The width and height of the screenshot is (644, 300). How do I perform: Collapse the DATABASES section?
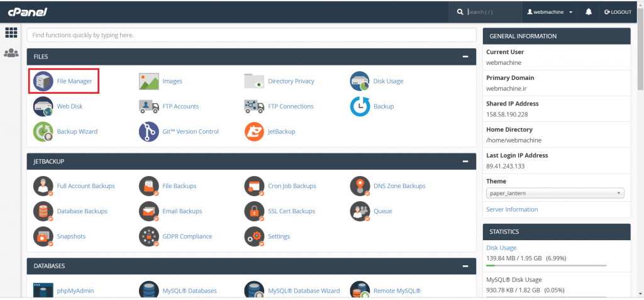(465, 266)
